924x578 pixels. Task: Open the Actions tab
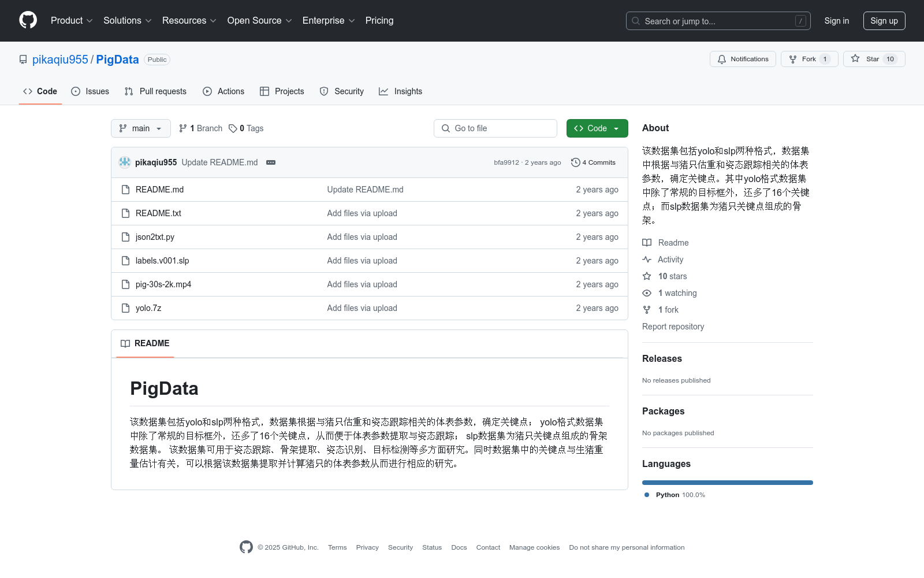click(x=223, y=91)
